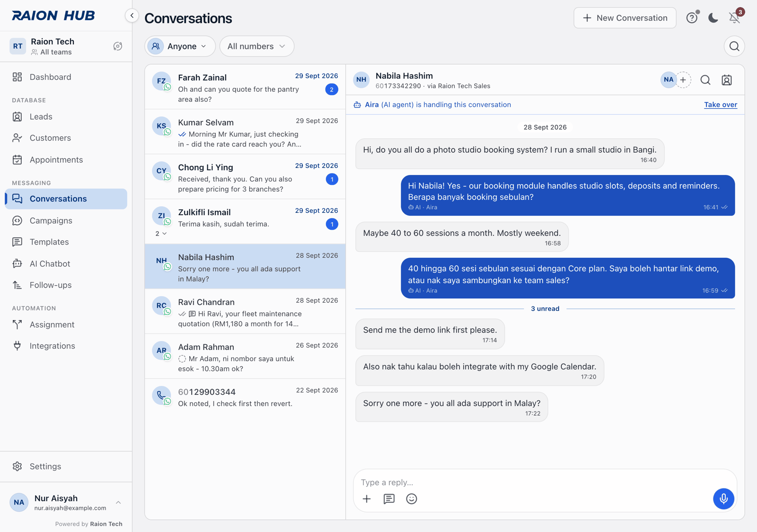
Task: Open Integrations page
Action: click(66, 346)
